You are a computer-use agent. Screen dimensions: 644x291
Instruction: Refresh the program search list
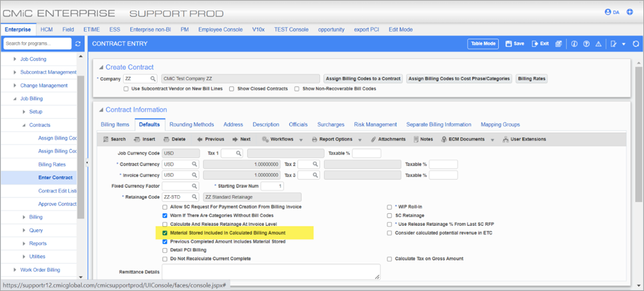(78, 43)
